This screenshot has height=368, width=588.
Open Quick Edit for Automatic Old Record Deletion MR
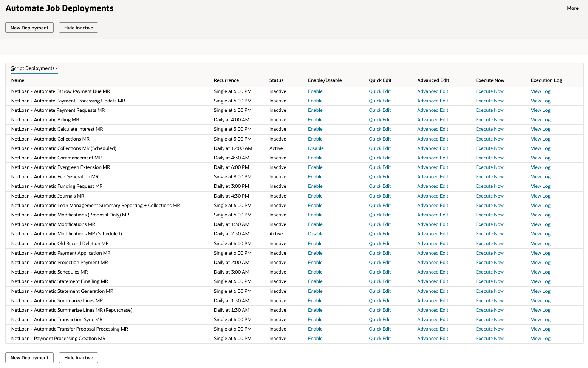point(380,244)
